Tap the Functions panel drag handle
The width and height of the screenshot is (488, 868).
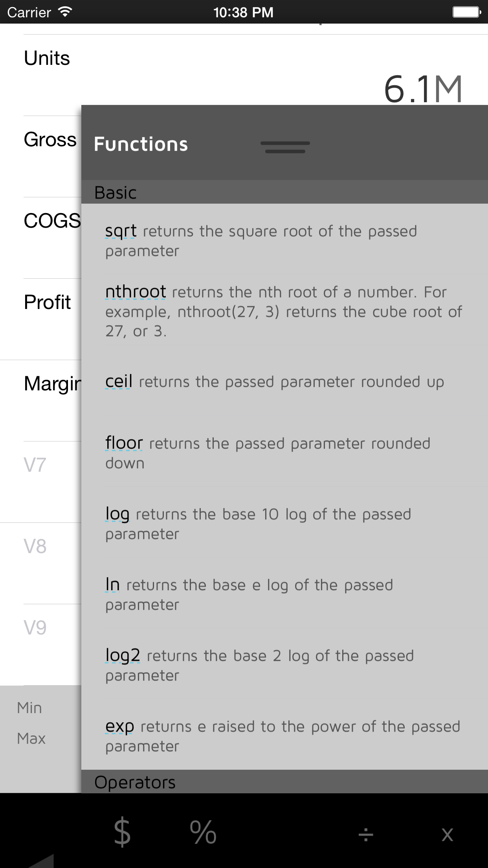285,147
